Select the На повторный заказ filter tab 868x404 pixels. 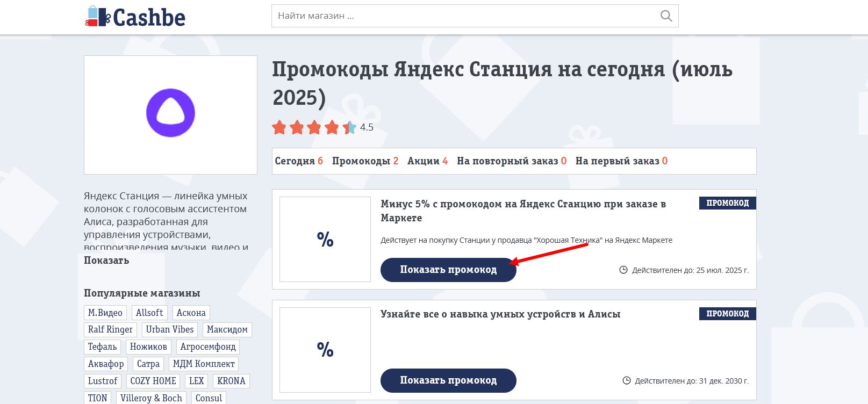(x=512, y=161)
